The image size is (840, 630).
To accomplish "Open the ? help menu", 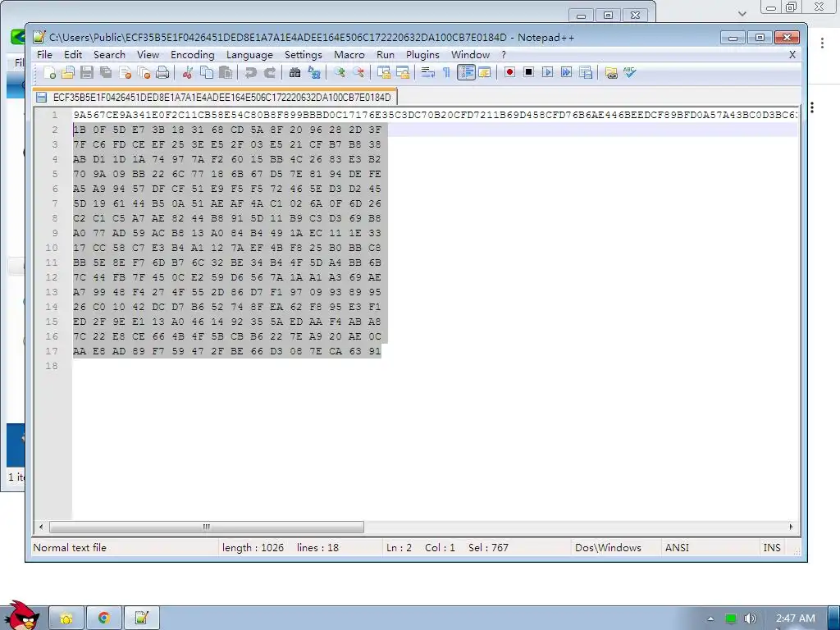I will tap(504, 55).
